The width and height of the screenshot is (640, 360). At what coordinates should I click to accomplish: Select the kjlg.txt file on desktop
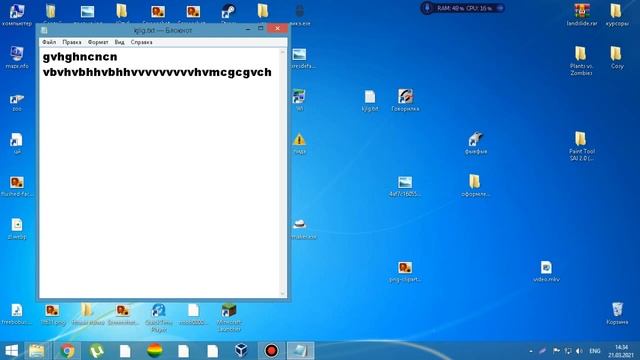coord(370,100)
